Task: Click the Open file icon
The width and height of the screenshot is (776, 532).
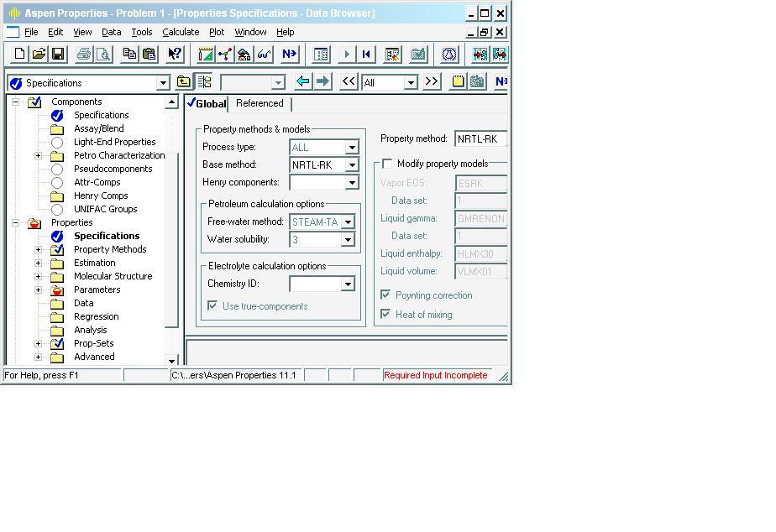Action: (x=39, y=54)
